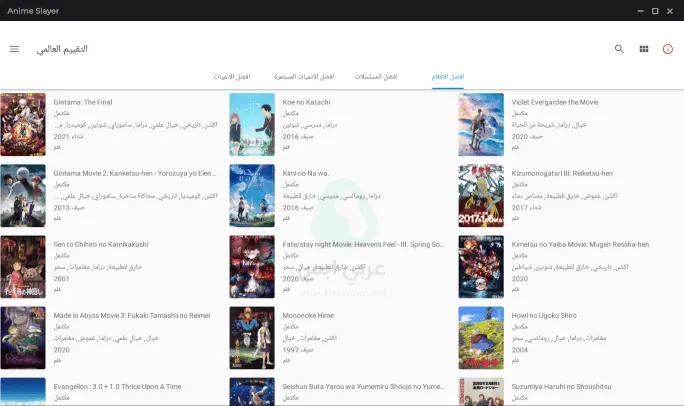Open Kizumonogatari III poster
The width and height of the screenshot is (684, 406).
pos(481,195)
